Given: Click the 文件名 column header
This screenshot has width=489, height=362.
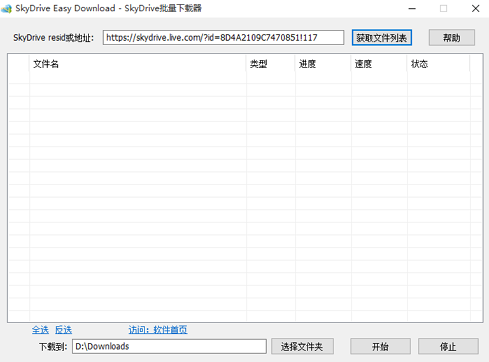Looking at the screenshot, I should 138,64.
